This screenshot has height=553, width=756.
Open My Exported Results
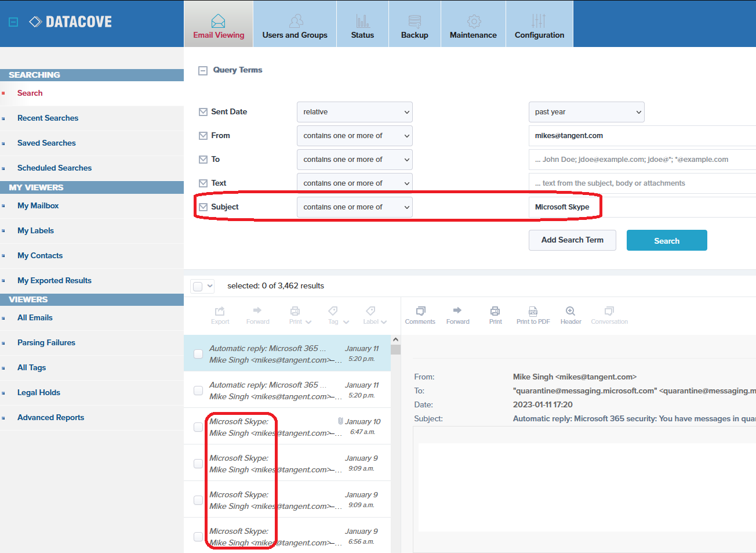(x=54, y=281)
